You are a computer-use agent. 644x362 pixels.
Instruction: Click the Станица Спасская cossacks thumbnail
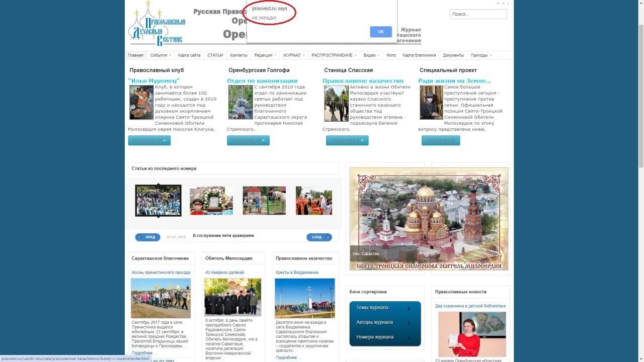click(336, 103)
